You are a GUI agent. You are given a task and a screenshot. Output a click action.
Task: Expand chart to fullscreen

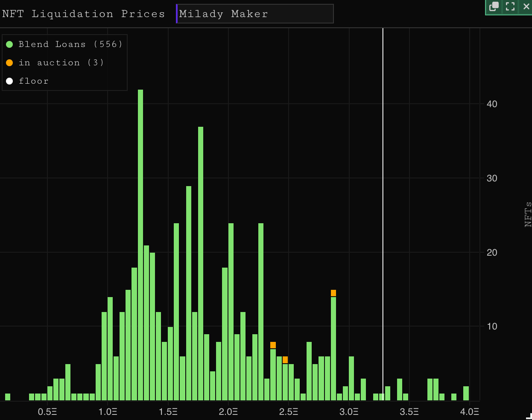(510, 7)
